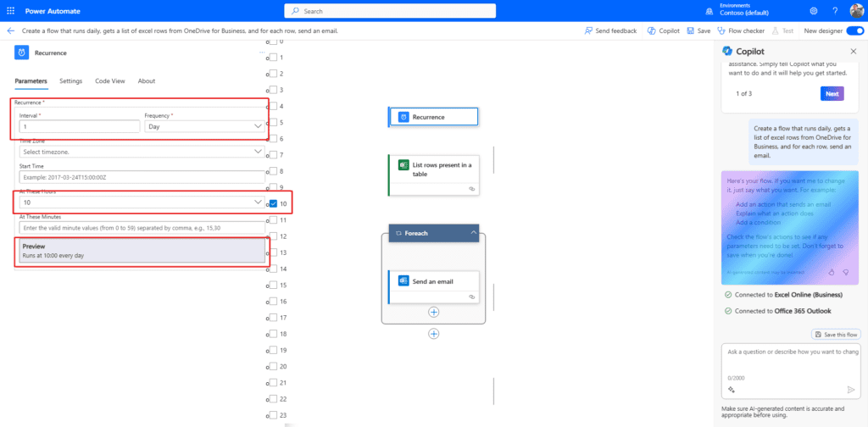Close the Copilot panel

[x=853, y=51]
